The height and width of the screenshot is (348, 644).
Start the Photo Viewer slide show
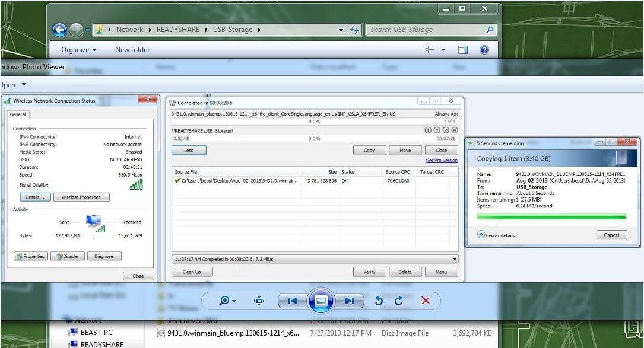click(321, 301)
